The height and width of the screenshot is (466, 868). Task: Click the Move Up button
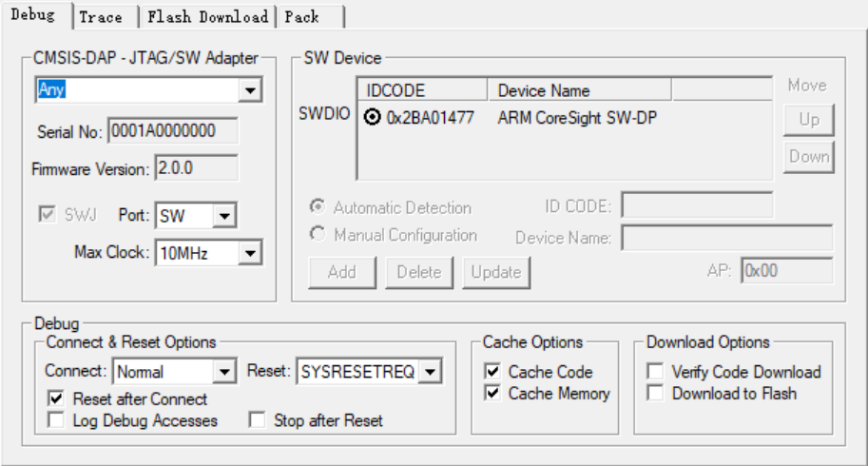pyautogui.click(x=809, y=120)
